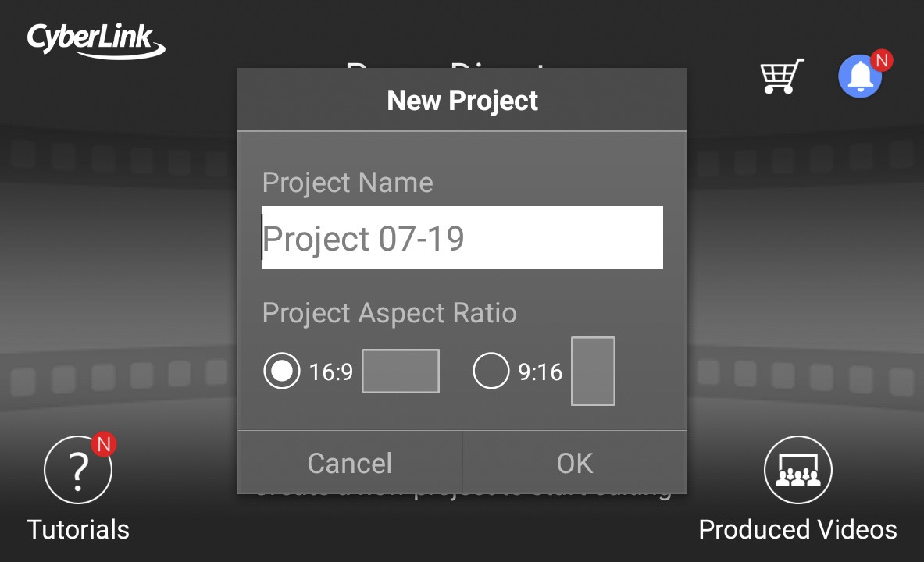Open the notifications bell
Viewport: 924px width, 562px height.
(x=860, y=76)
